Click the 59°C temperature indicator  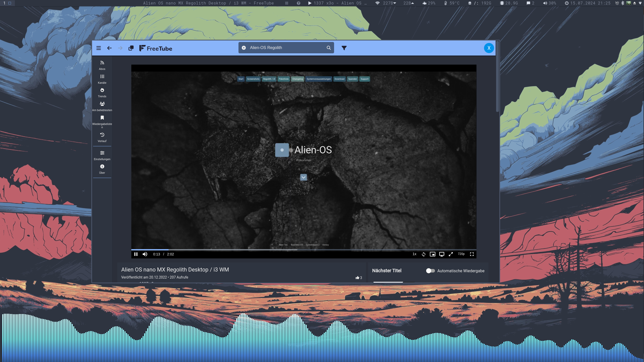tap(452, 3)
